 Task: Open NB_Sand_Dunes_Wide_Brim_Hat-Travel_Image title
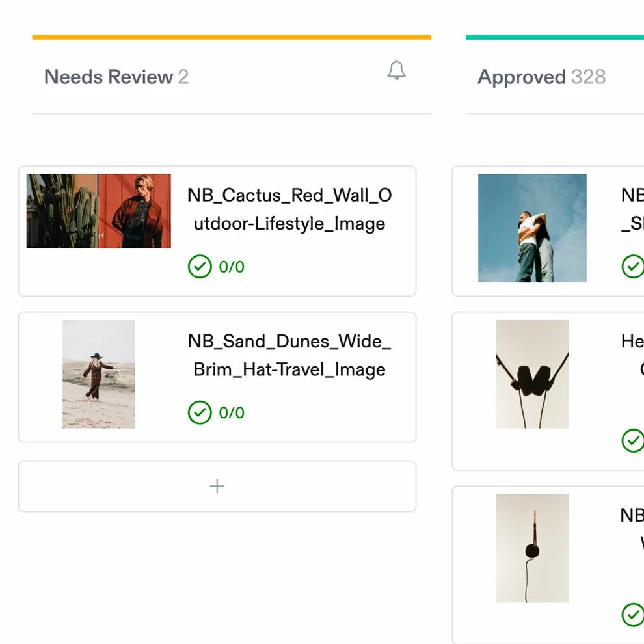point(289,355)
